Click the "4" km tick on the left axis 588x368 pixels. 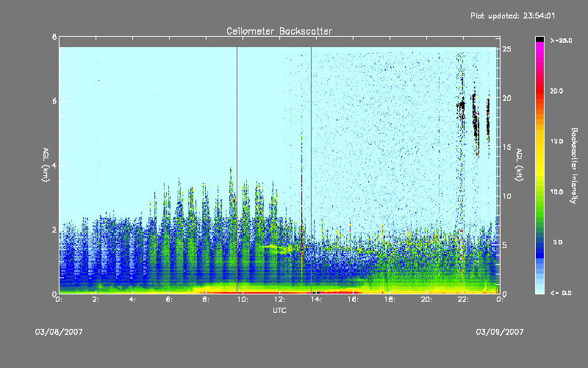[x=54, y=165]
